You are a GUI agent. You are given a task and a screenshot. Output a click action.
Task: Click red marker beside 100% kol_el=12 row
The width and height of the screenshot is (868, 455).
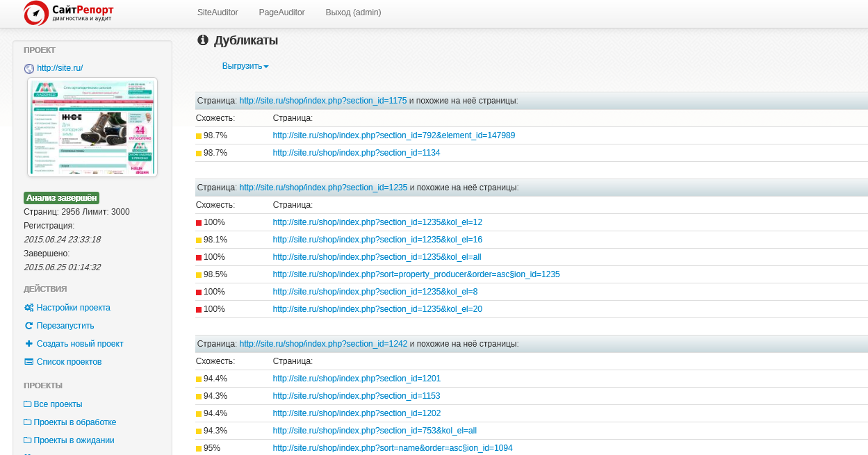click(199, 223)
